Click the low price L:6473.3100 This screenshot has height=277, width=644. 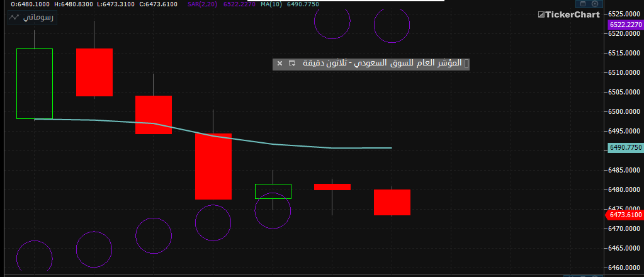click(115, 4)
